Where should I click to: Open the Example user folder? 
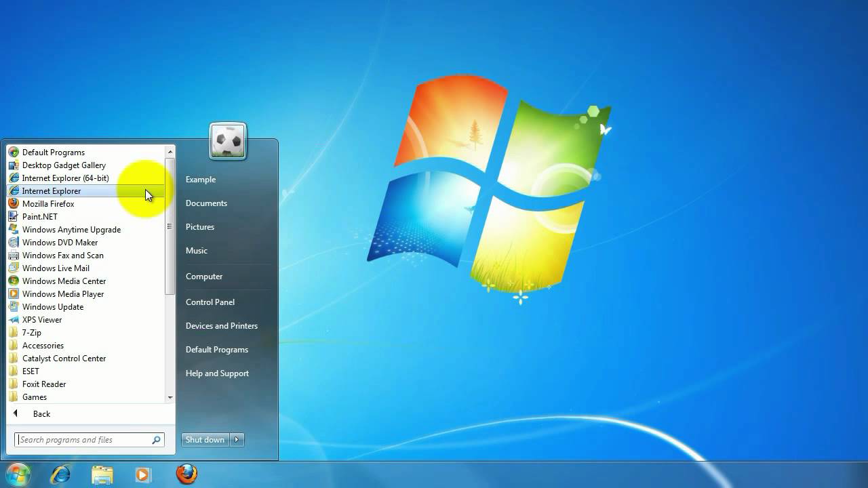(x=201, y=180)
